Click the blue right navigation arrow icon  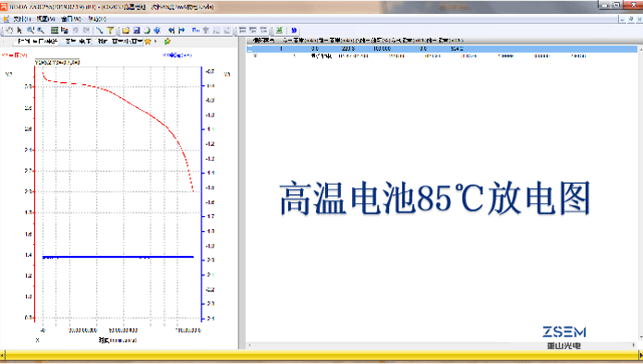[182, 30]
